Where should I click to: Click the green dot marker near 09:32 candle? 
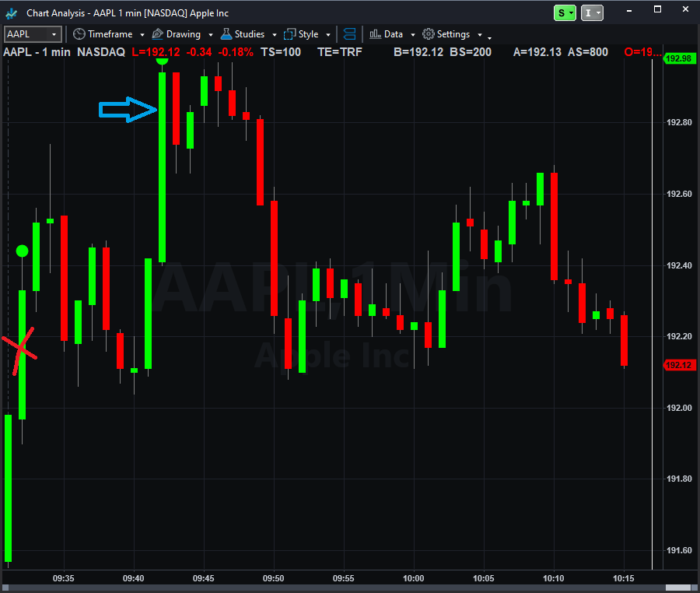point(22,251)
